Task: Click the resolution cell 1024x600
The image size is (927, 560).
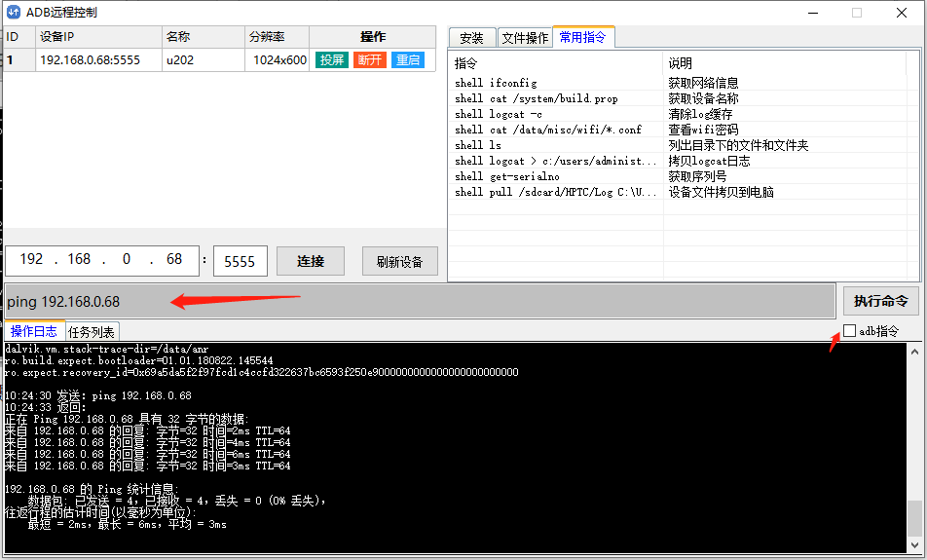Action: coord(277,59)
